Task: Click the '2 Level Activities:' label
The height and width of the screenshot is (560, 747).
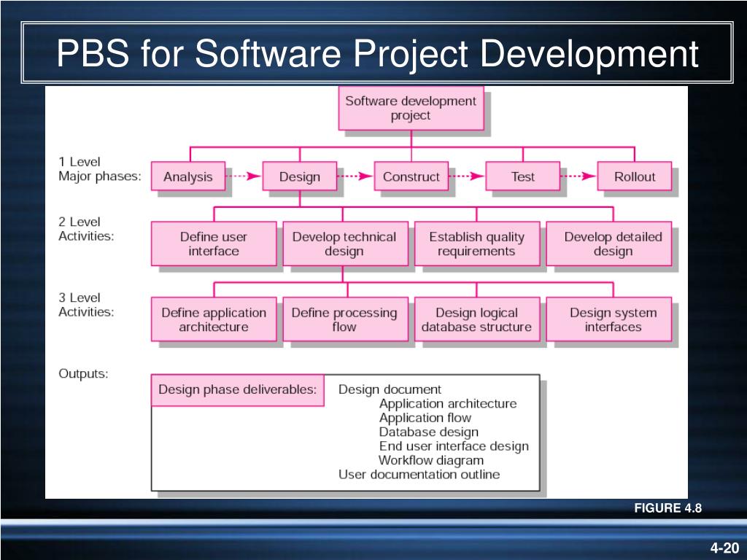Action: click(x=86, y=229)
